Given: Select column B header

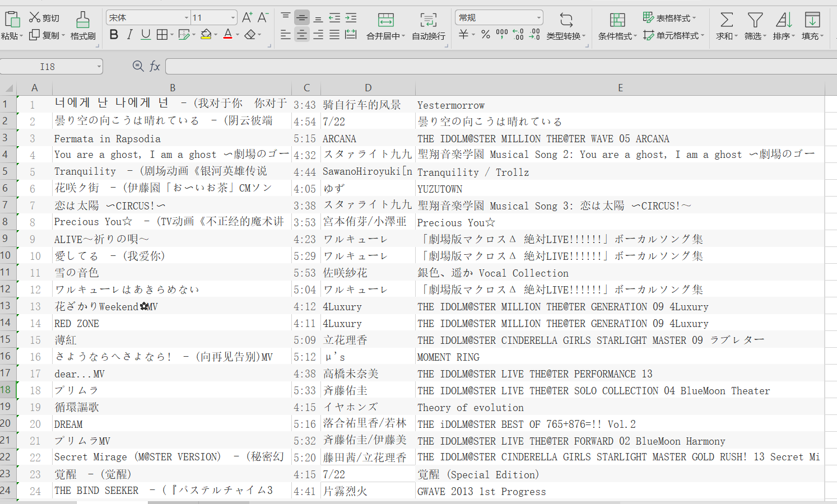Looking at the screenshot, I should [172, 88].
